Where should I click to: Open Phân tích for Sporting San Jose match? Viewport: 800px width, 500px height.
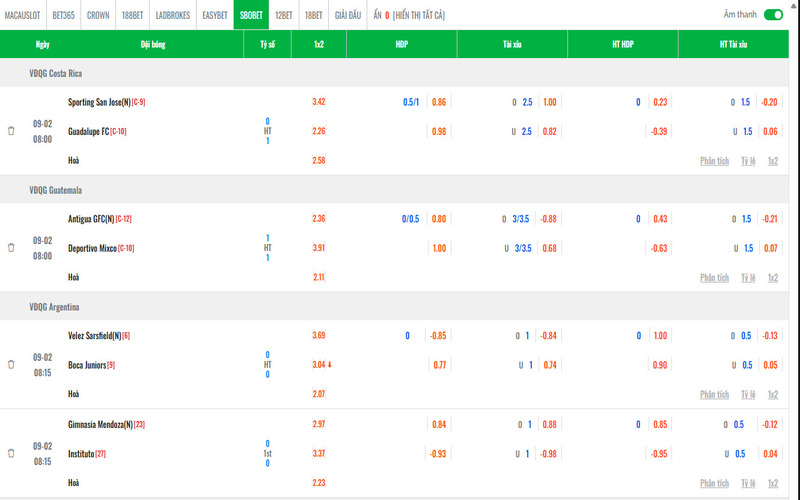tap(714, 160)
